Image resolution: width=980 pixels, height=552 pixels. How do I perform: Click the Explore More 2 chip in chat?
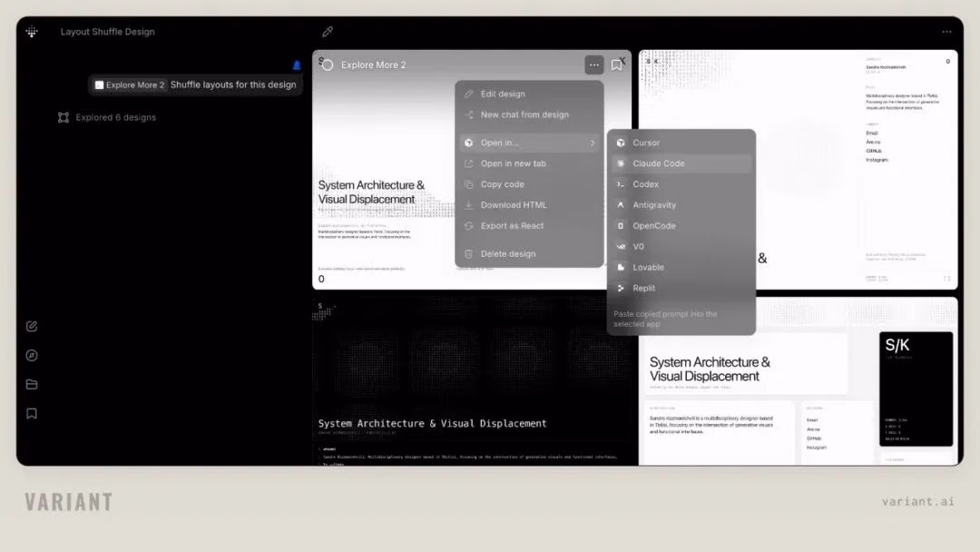(x=130, y=85)
